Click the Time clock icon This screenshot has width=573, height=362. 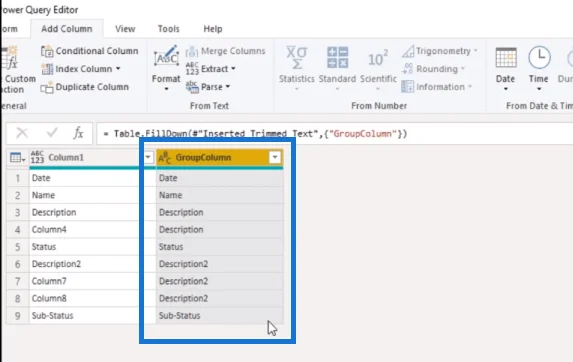click(x=539, y=57)
